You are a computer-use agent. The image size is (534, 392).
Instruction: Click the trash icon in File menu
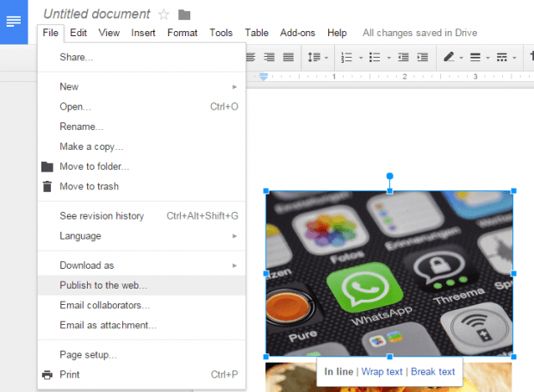tap(47, 186)
